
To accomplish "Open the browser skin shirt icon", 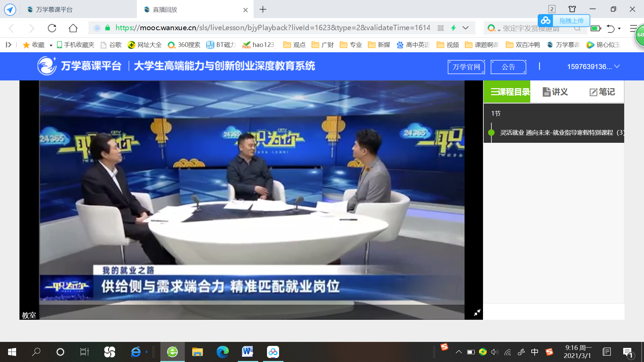I will (x=572, y=9).
